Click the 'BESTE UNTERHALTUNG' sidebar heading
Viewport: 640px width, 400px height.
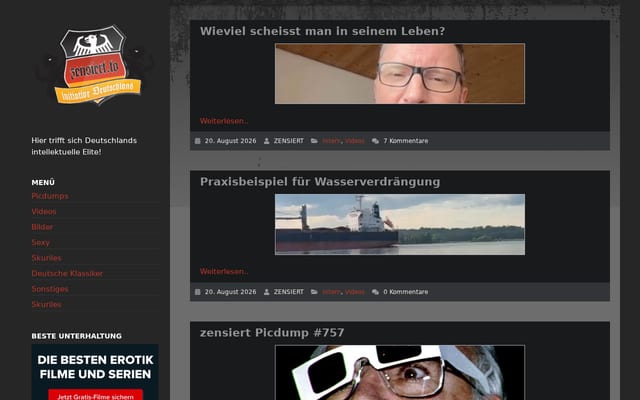(x=76, y=336)
